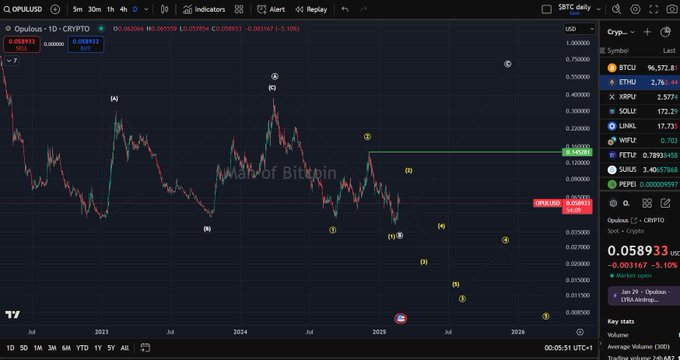This screenshot has height=360, width=680.
Task: Open the OPULUSD symbol search
Action: click(x=23, y=9)
